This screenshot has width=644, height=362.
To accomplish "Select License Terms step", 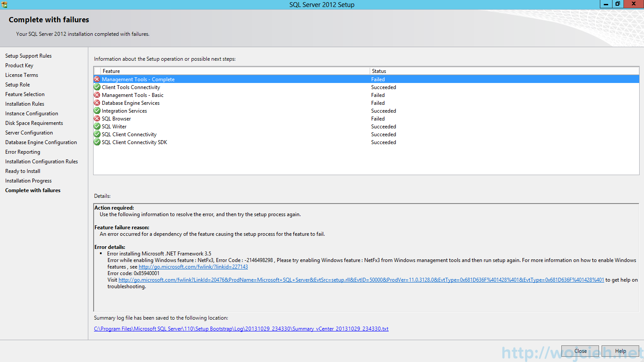I will [21, 75].
